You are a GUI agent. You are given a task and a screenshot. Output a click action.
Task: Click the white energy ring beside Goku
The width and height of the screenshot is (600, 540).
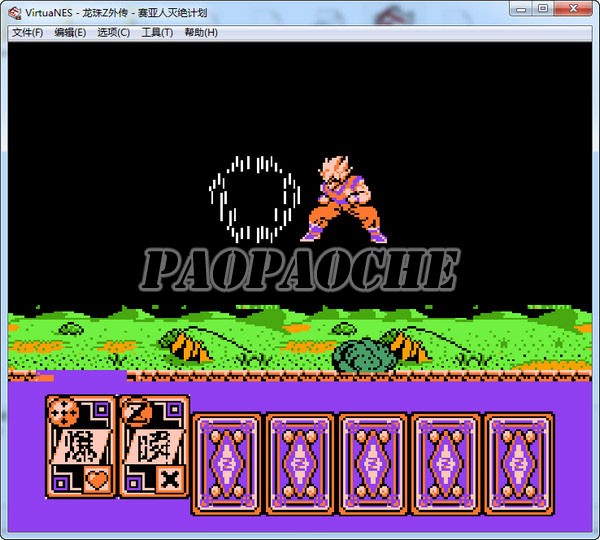254,200
